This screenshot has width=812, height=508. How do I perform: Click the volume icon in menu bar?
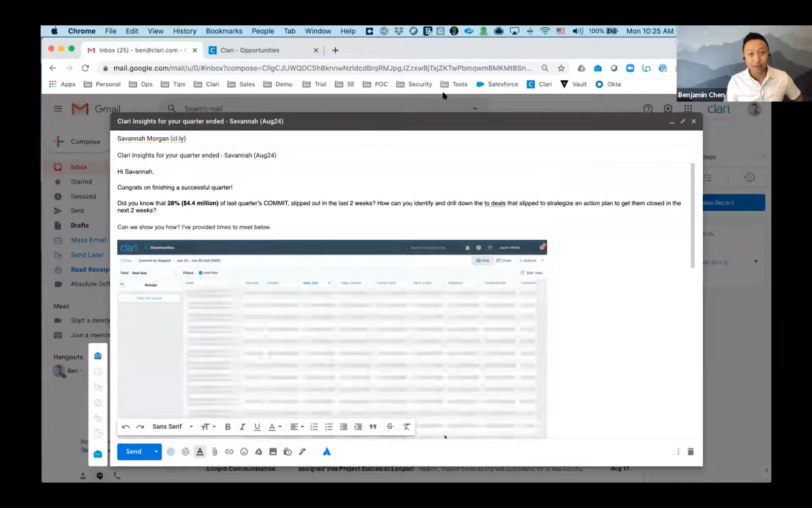[x=578, y=31]
